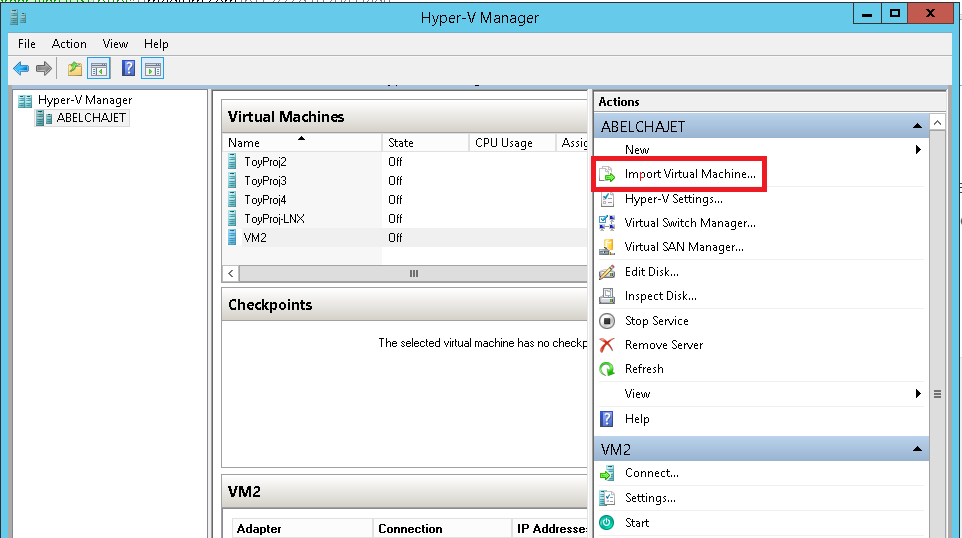
Task: Click the Stop Service icon
Action: click(x=607, y=321)
